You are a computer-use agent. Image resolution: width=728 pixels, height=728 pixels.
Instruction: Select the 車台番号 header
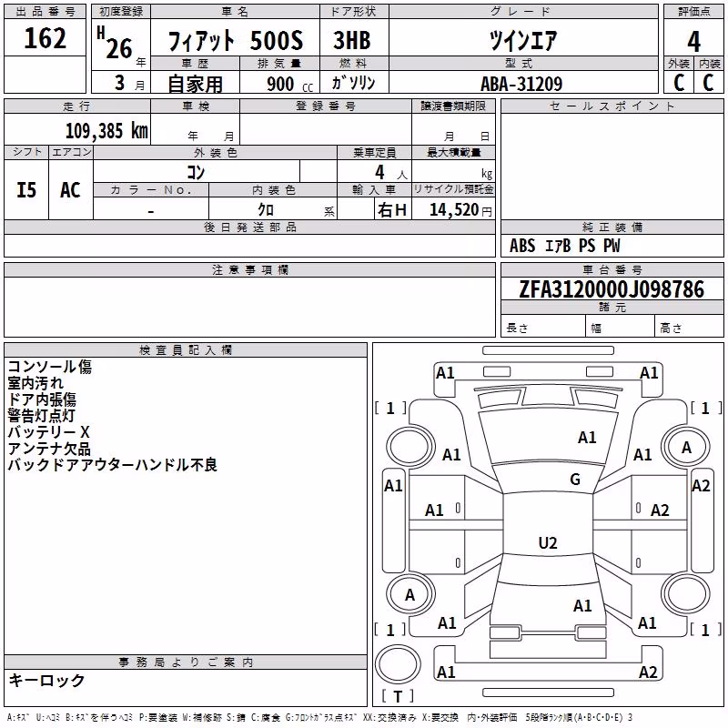point(612,269)
